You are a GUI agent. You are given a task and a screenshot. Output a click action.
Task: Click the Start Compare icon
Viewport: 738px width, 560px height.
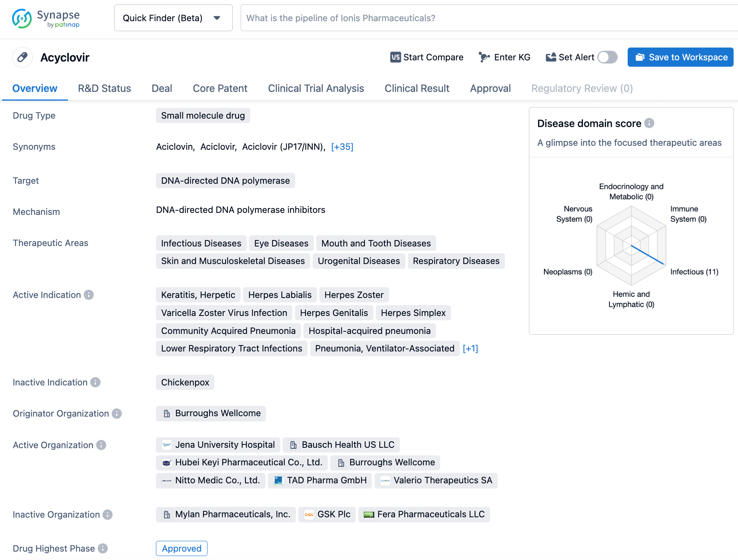395,57
